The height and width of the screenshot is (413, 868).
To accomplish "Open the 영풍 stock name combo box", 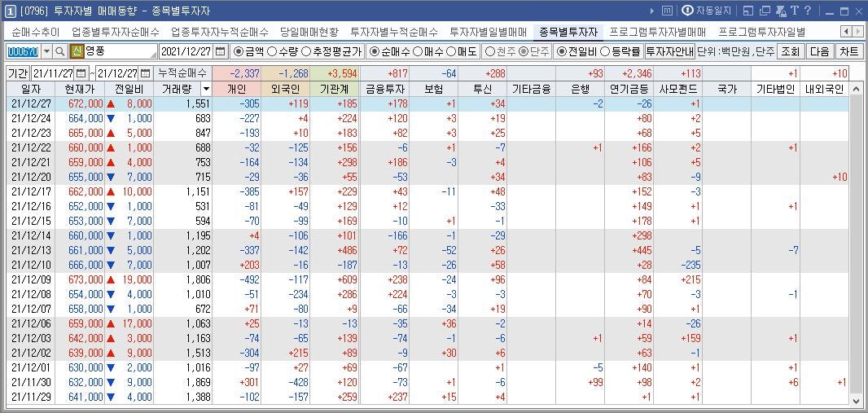I will (x=120, y=51).
